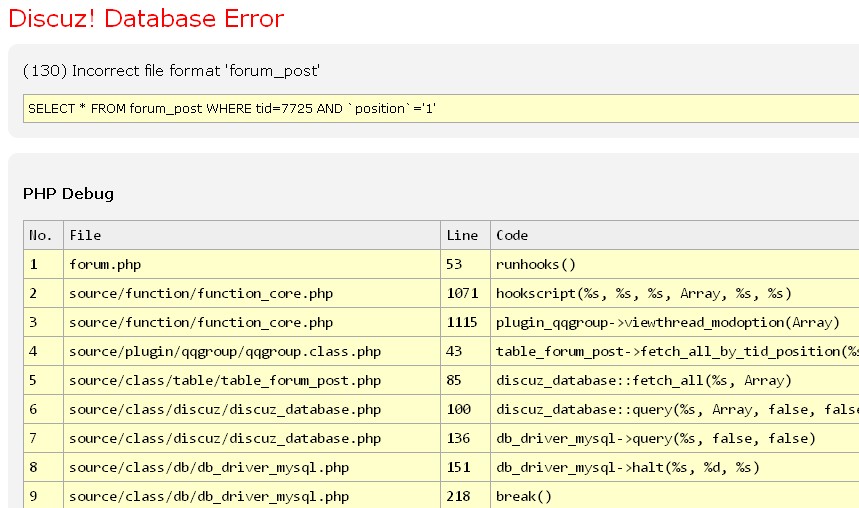Click the line number '53' cell
Image resolution: width=859 pixels, height=508 pixels.
465,264
